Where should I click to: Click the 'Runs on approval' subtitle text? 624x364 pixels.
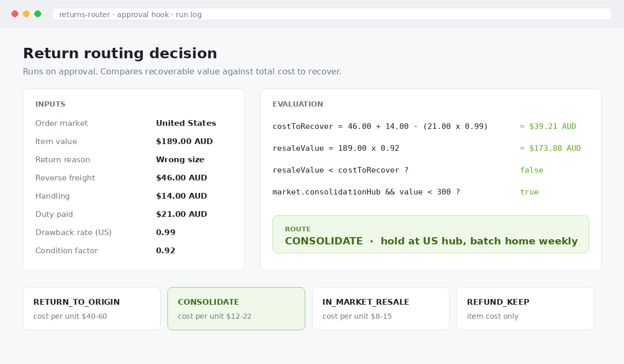[x=182, y=72]
